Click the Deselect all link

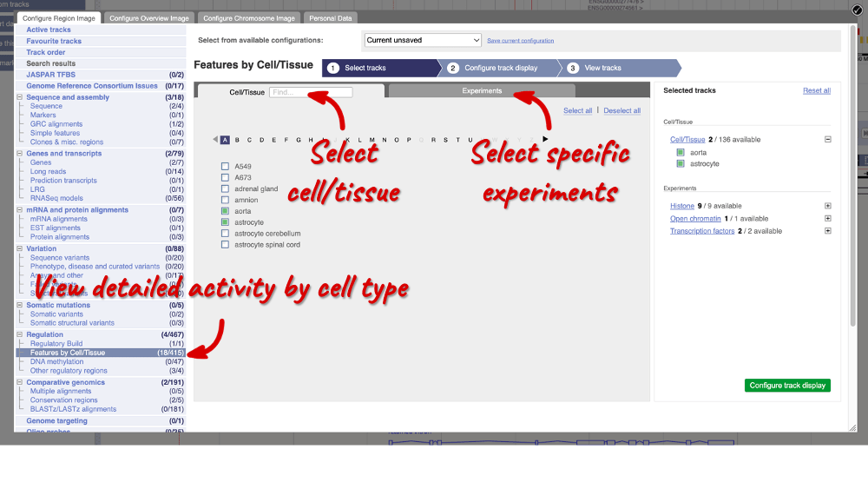(621, 111)
